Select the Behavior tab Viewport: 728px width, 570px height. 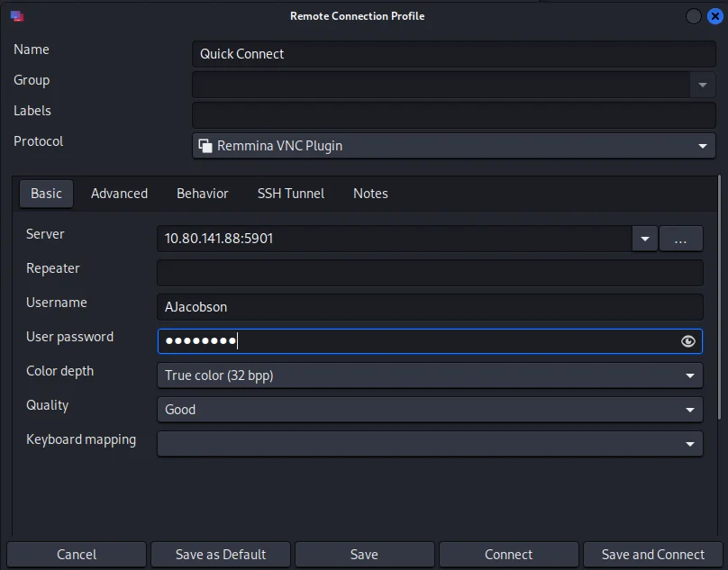[x=202, y=194]
